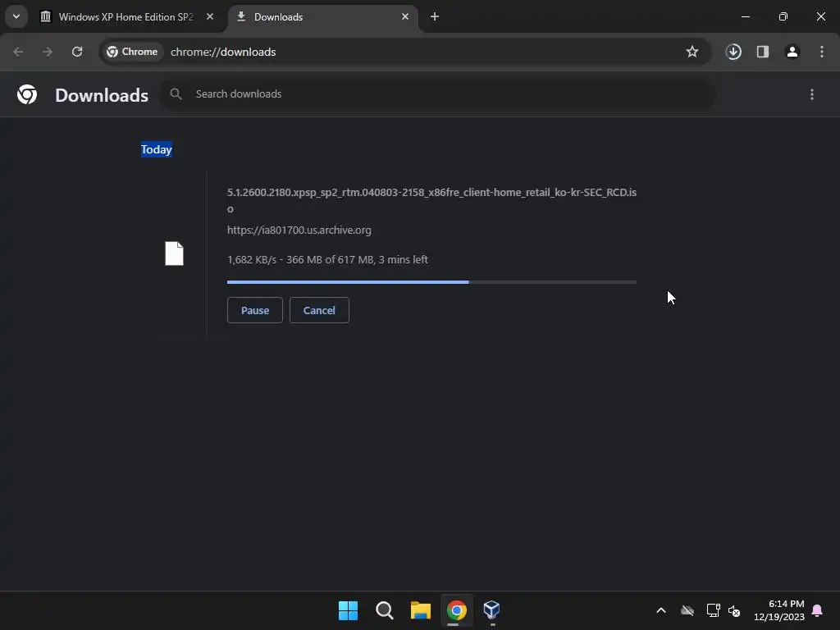The height and width of the screenshot is (630, 840).
Task: Open Chrome's three-dot main menu
Action: point(822,52)
